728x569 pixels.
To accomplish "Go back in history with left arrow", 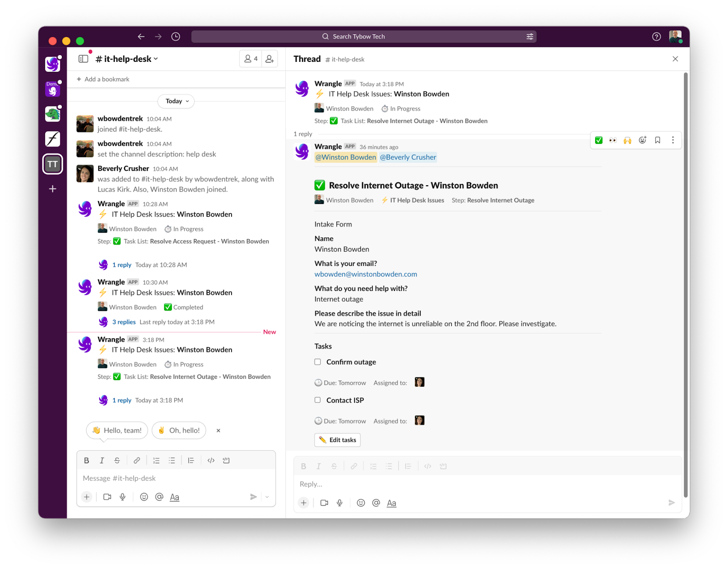I will pyautogui.click(x=141, y=36).
